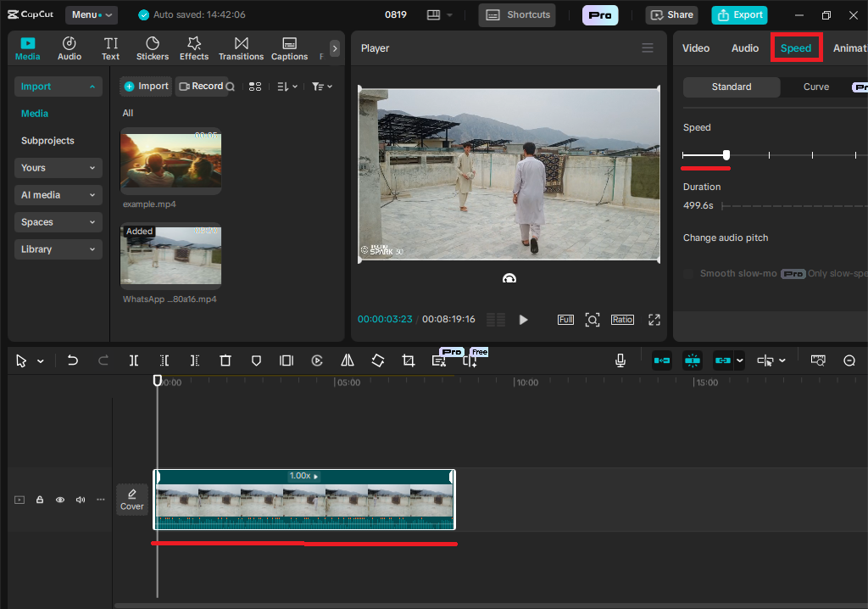Lock the video track
The image size is (868, 609).
40,500
